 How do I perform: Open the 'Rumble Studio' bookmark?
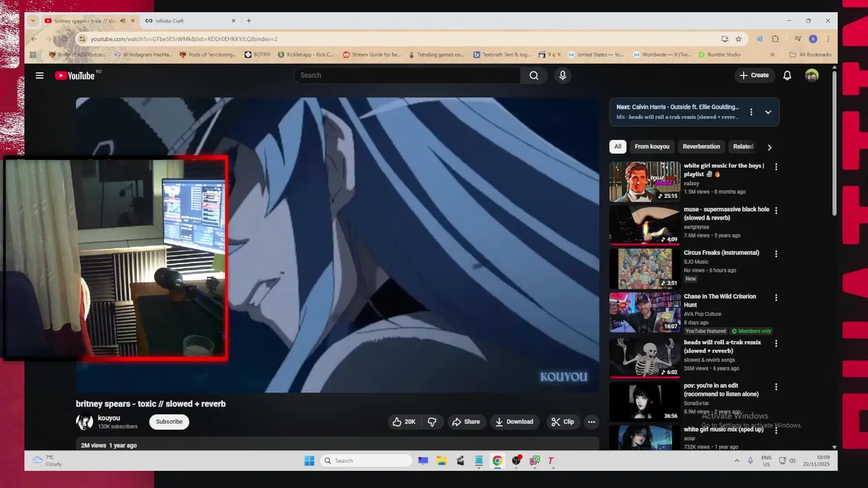click(x=719, y=54)
